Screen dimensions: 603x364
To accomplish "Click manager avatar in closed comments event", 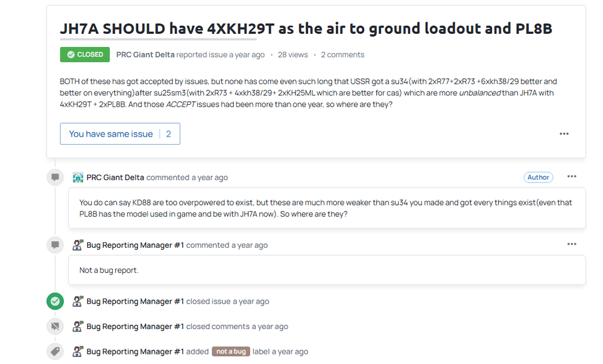I will [x=78, y=327].
